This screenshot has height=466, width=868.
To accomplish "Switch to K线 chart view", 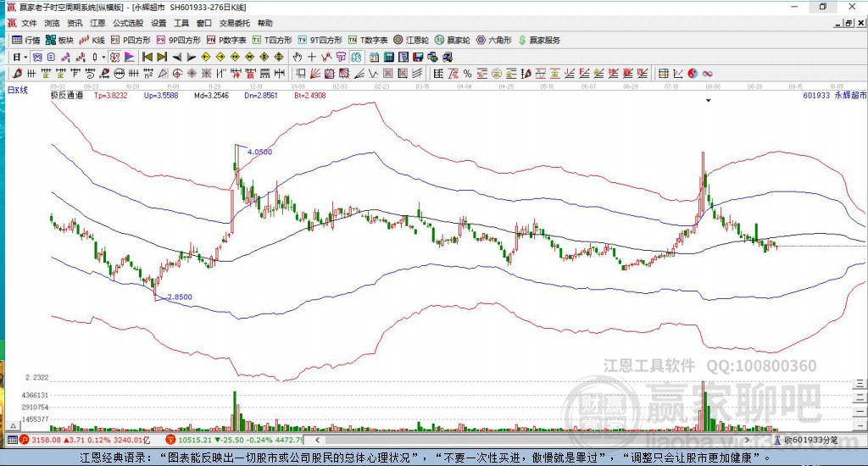I will tap(92, 40).
